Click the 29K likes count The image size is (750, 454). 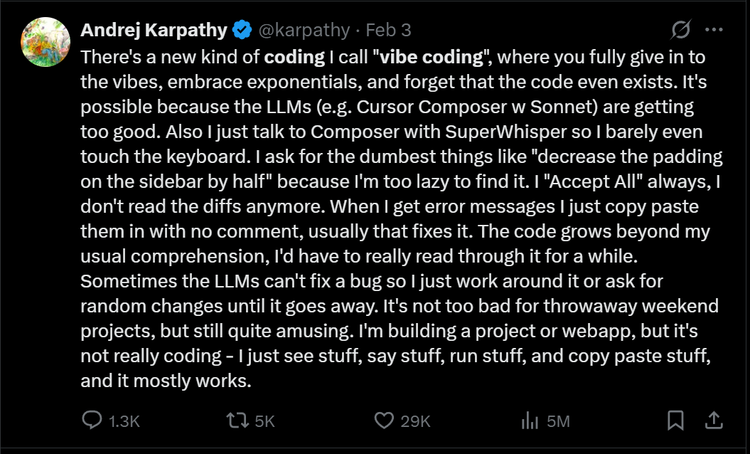(415, 422)
